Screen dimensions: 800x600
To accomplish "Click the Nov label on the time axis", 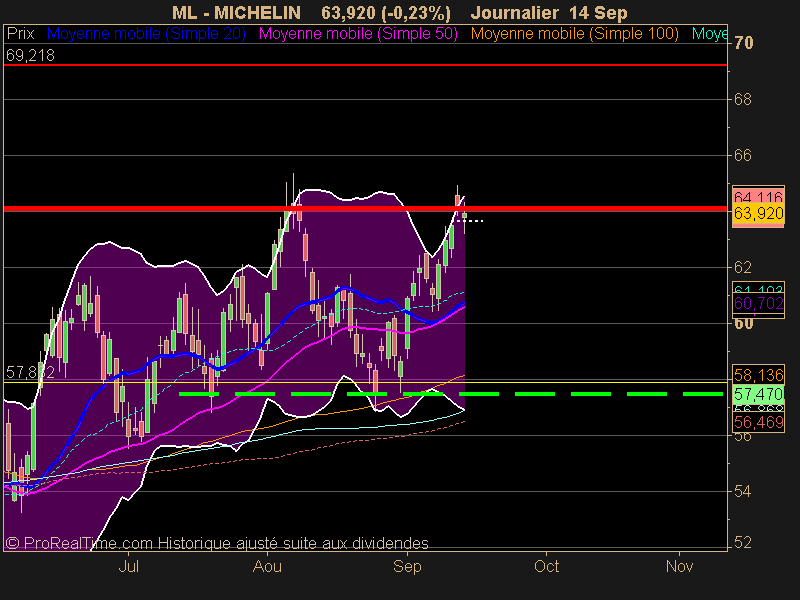I will click(680, 566).
